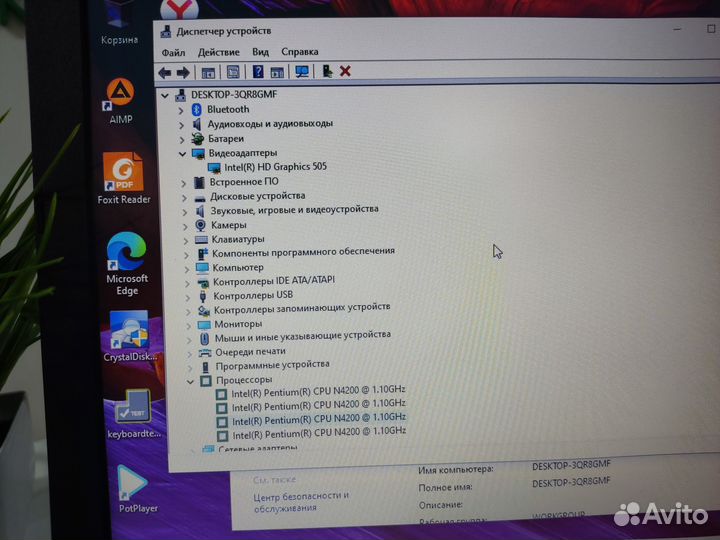The width and height of the screenshot is (720, 540).
Task: Expand the Встроенное ПО node
Action: pyautogui.click(x=184, y=183)
